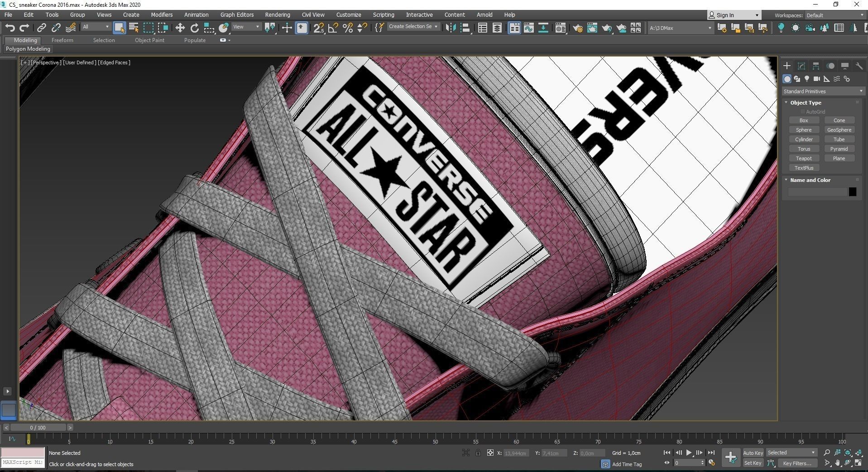The image size is (868, 472).
Task: Switch to the Modify command panel tab
Action: pyautogui.click(x=801, y=66)
